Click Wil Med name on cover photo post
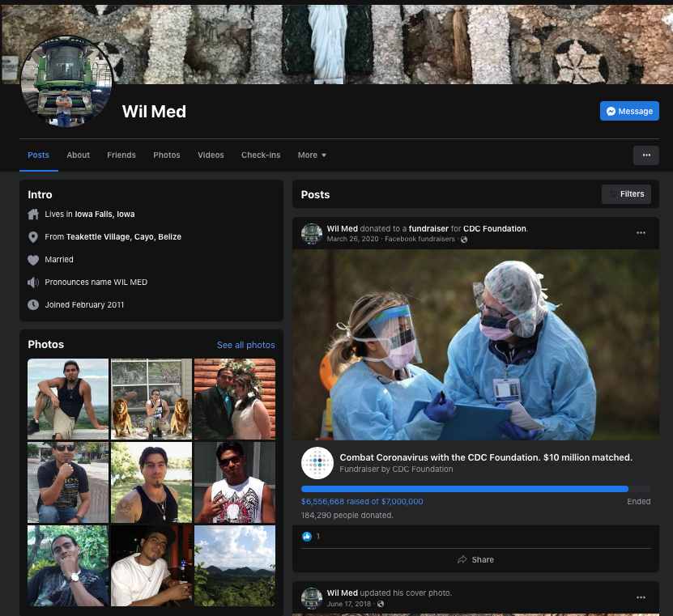673x616 pixels. click(x=342, y=593)
